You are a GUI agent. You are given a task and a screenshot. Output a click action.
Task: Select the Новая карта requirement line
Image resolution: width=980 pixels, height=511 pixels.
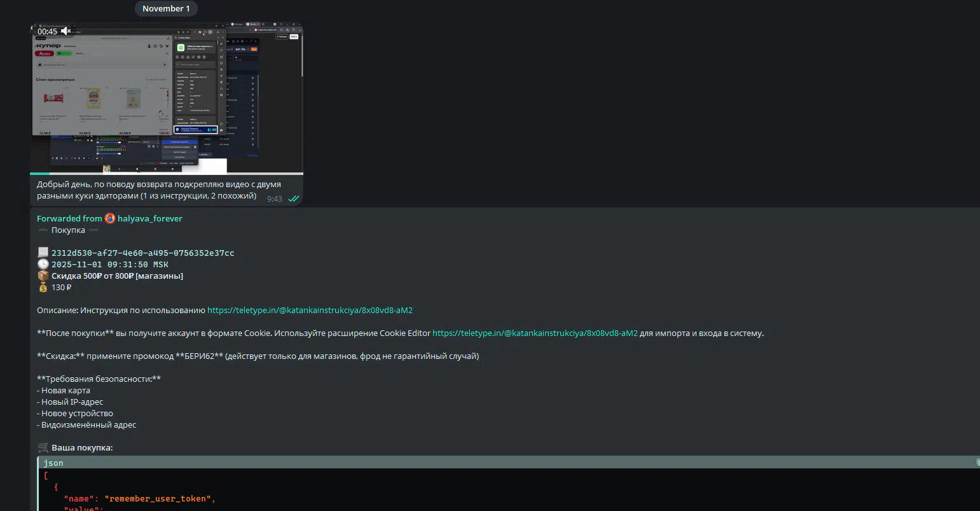(64, 390)
